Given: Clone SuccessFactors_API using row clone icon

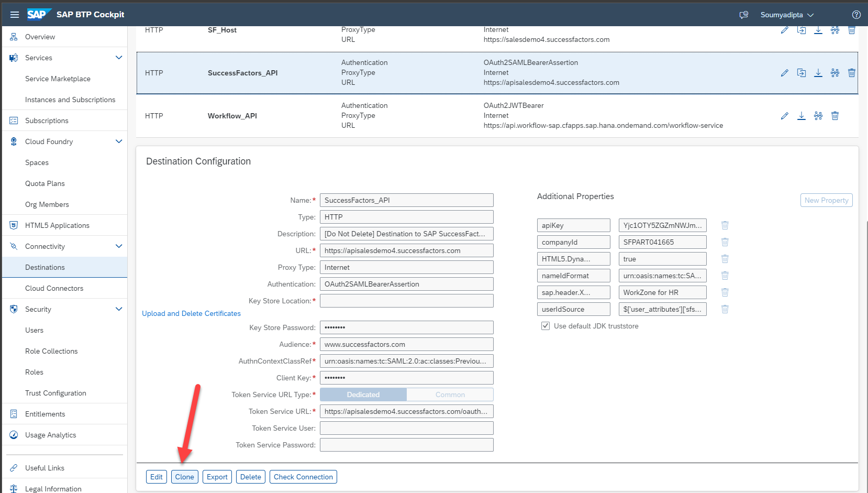Looking at the screenshot, I should click(801, 73).
